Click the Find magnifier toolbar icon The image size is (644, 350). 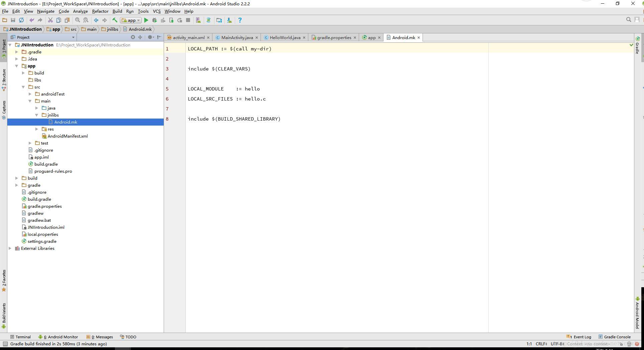click(x=77, y=20)
